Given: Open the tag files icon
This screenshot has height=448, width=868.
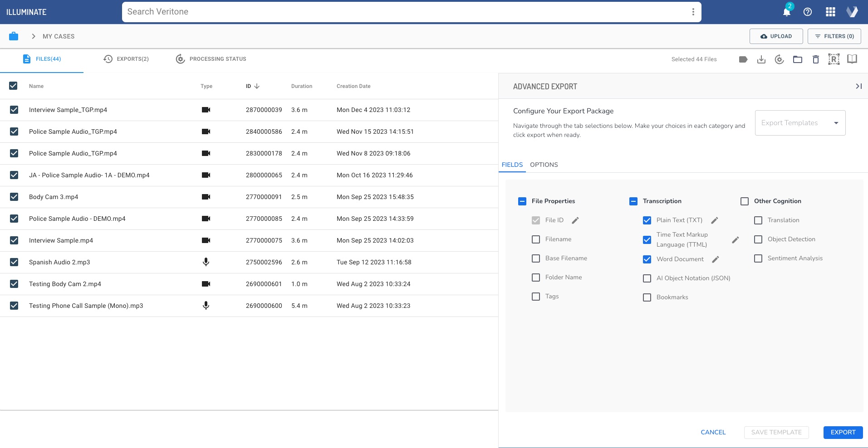Looking at the screenshot, I should click(x=743, y=59).
